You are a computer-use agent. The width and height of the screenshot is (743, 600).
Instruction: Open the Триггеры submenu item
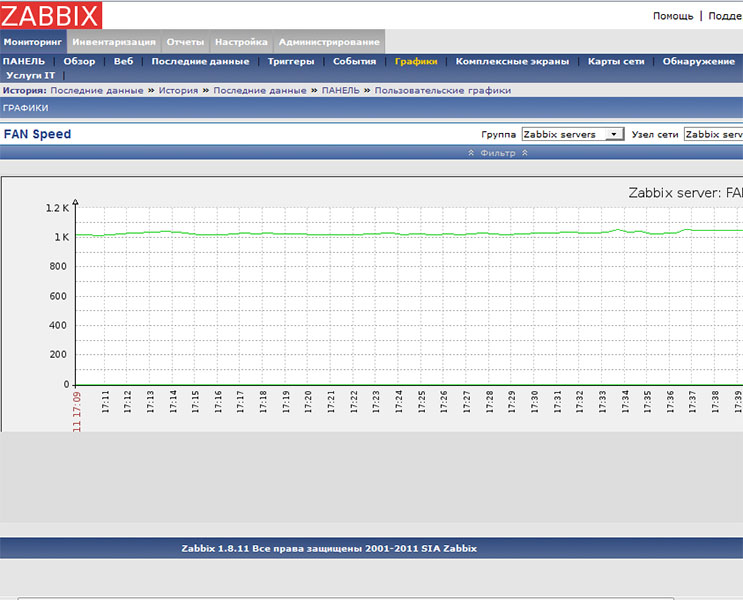(291, 61)
